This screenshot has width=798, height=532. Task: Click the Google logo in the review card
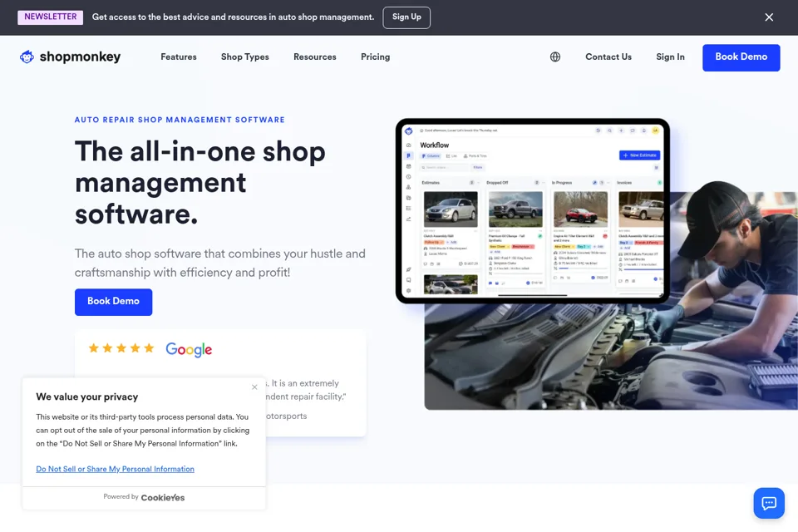[189, 349]
